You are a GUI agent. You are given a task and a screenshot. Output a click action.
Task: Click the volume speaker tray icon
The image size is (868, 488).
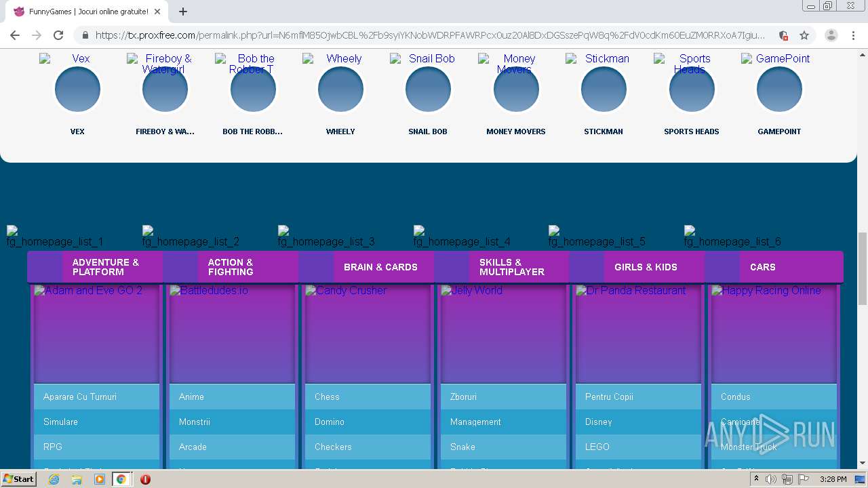coord(771,479)
